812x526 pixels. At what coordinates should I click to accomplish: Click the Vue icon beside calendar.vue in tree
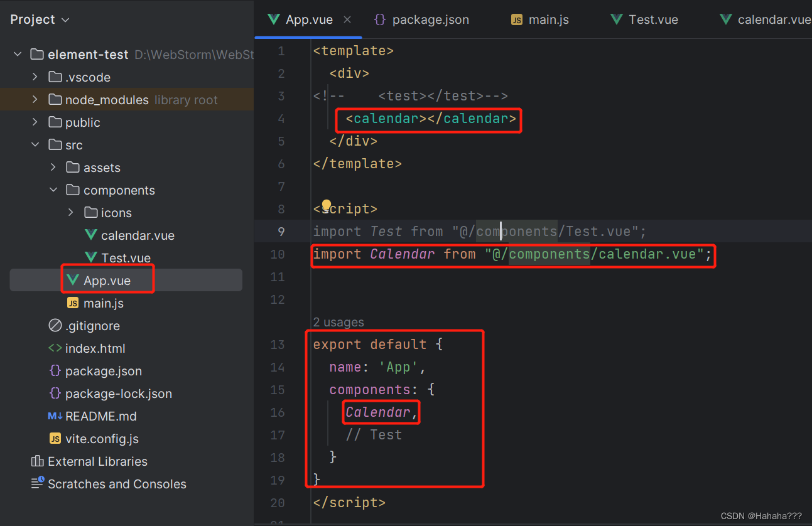[x=91, y=235]
